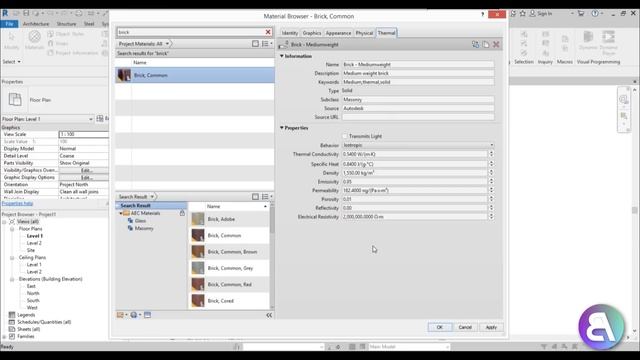Click the Modify arrow tool in ribbon
Image resolution: width=640 pixels, height=360 pixels.
pos(11,37)
